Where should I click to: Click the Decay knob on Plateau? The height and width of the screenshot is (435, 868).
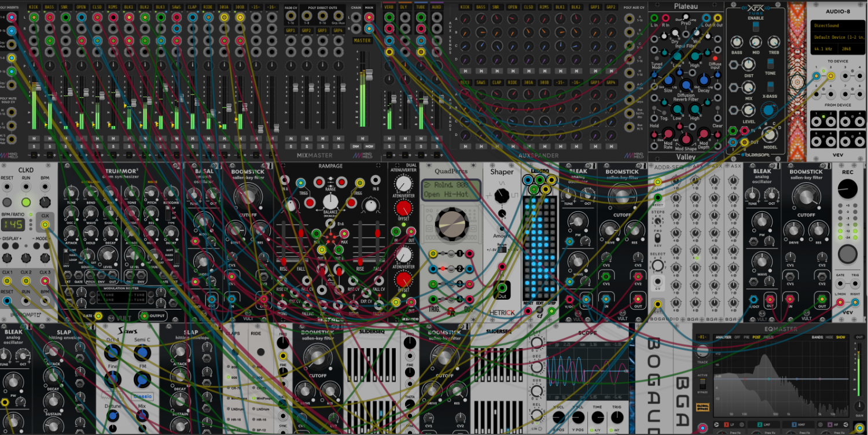(704, 80)
